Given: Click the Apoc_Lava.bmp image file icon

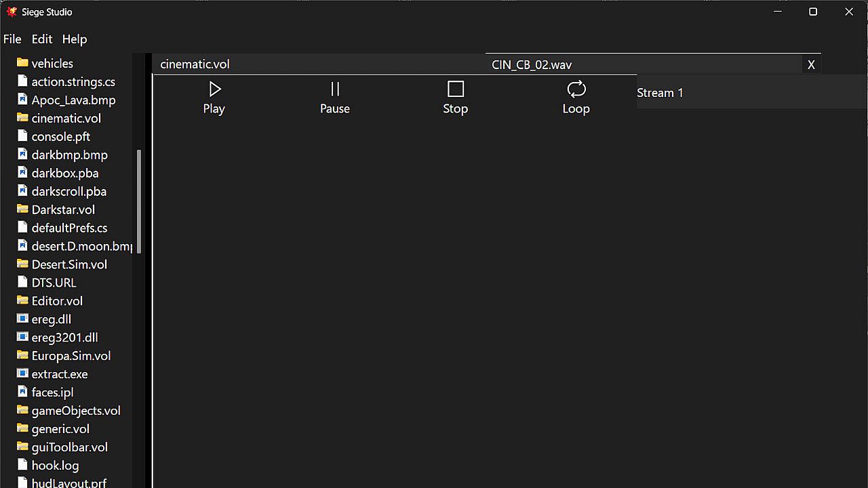Looking at the screenshot, I should tap(22, 100).
